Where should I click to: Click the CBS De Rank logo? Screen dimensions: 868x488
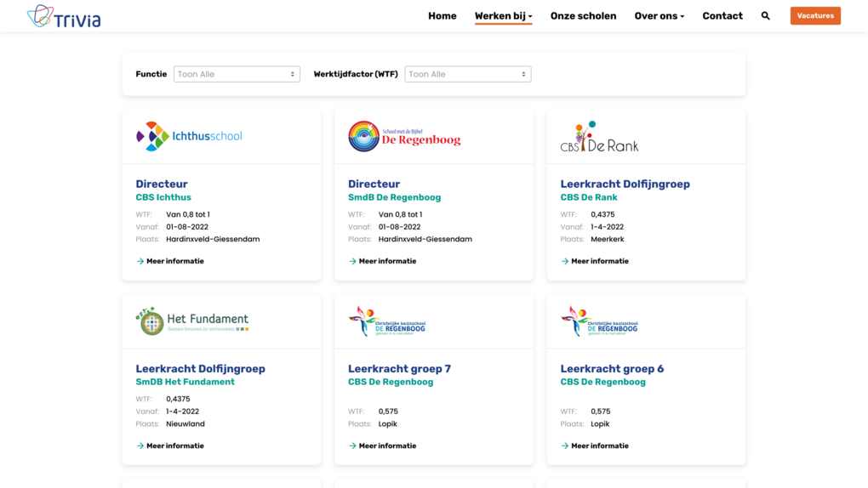[599, 137]
